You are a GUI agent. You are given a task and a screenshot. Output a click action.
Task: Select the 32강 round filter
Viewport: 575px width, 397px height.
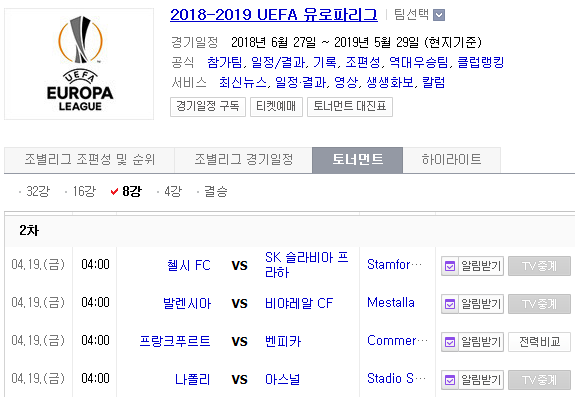pos(38,191)
